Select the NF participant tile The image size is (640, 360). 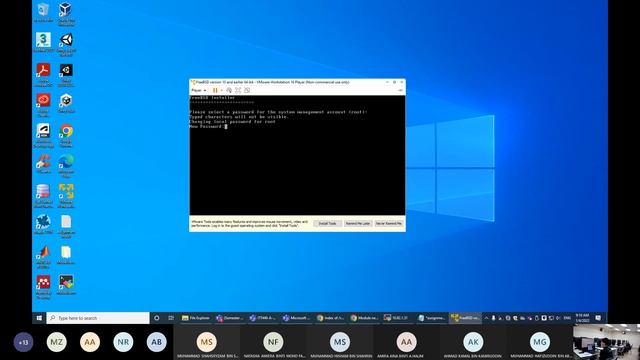[273, 342]
